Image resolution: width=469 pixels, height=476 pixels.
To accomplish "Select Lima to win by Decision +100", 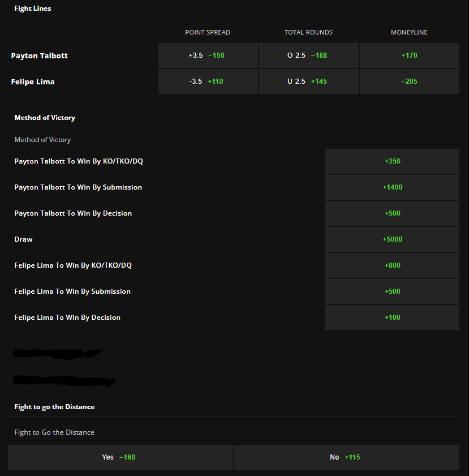I will tap(391, 318).
